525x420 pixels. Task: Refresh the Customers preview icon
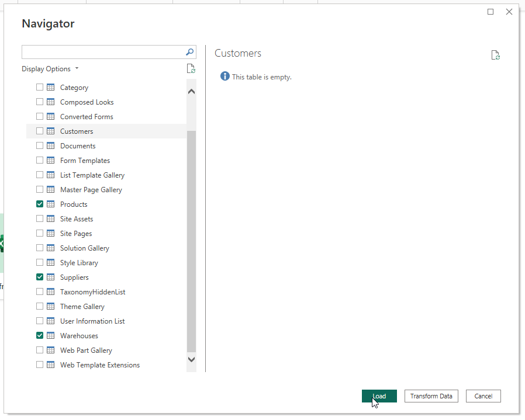496,55
